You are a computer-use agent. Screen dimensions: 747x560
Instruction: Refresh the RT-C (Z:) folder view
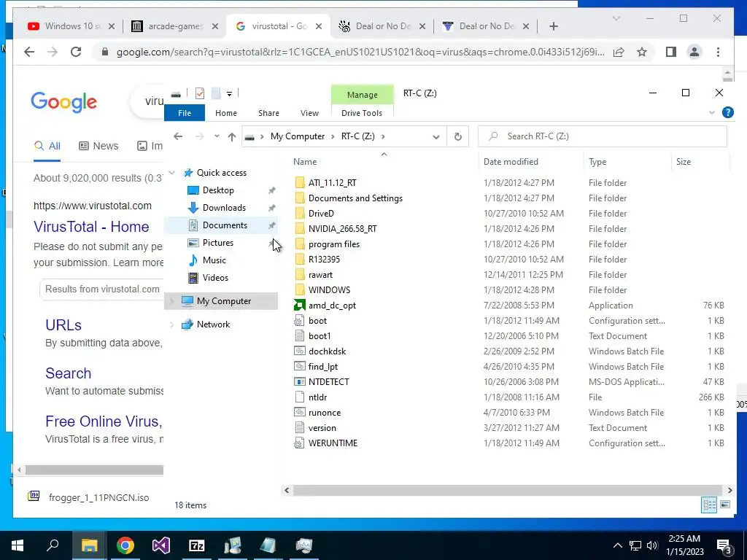coord(458,136)
